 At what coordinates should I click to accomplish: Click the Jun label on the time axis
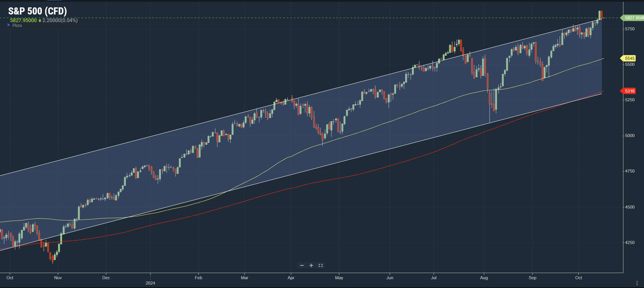pyautogui.click(x=390, y=278)
